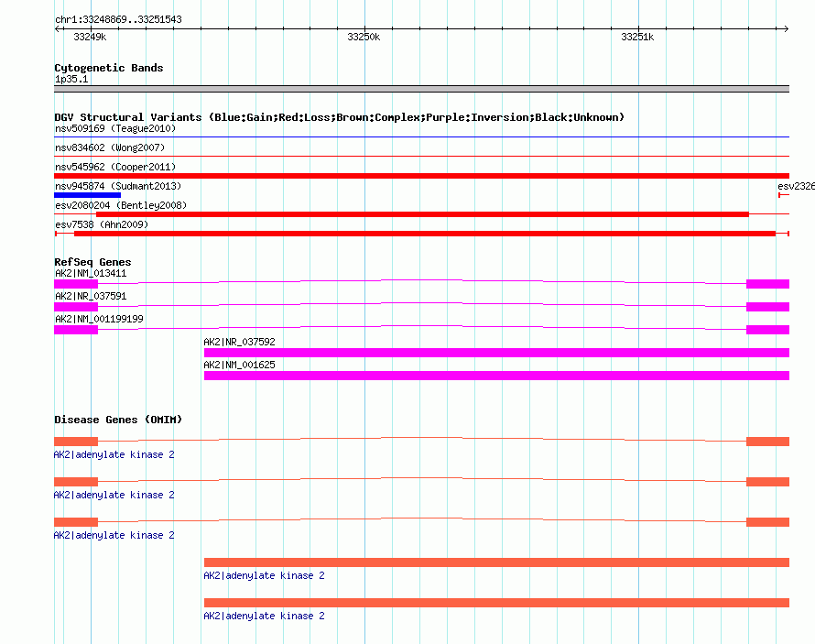
Task: Click the right exon of AK2|NM_013411
Action: pyautogui.click(x=767, y=284)
